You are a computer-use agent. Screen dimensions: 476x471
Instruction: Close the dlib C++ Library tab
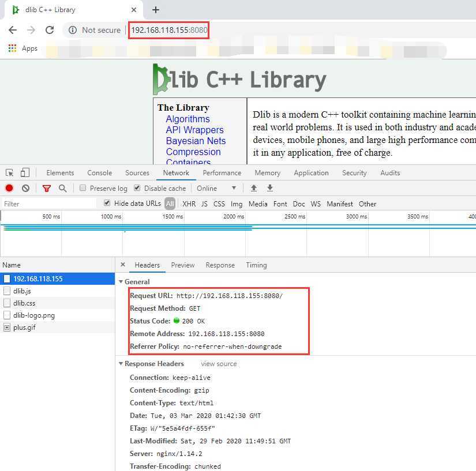click(x=134, y=10)
